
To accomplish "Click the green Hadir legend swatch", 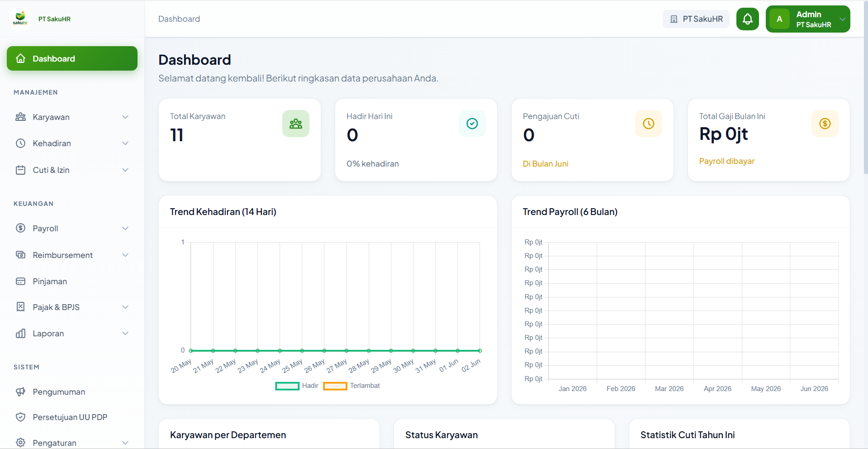I will [287, 386].
